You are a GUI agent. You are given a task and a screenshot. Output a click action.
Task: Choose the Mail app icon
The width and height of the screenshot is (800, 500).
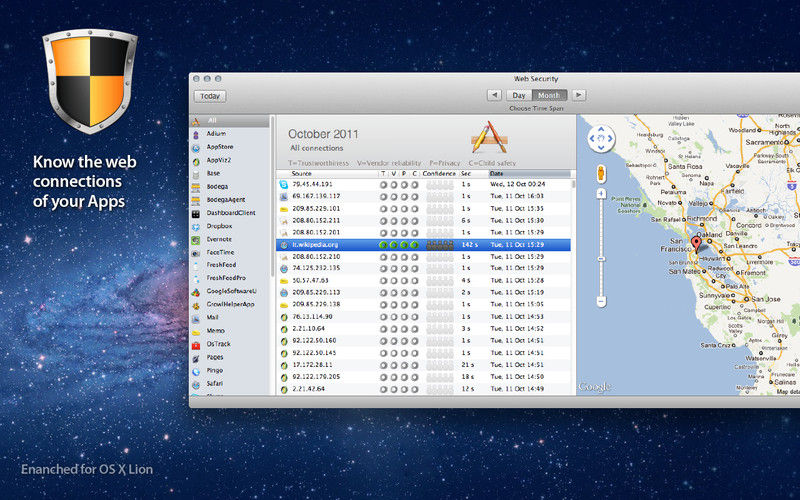(196, 319)
